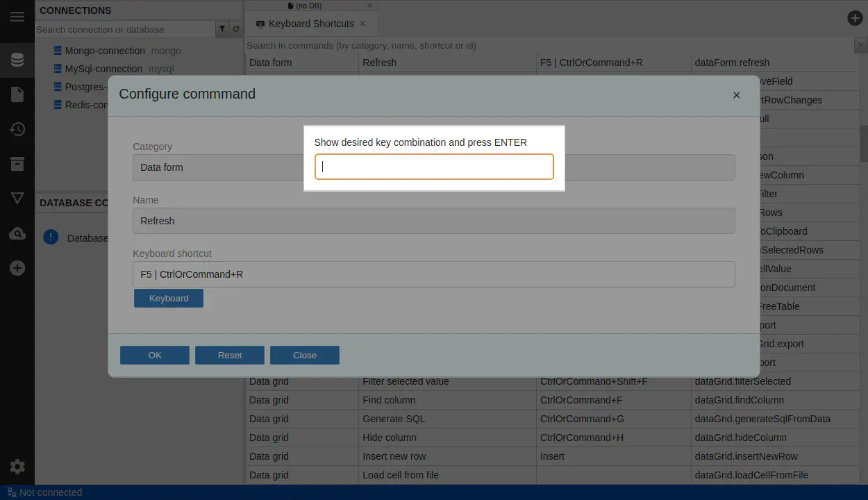Viewport: 868px width, 500px height.
Task: Focus the desired key combination input
Action: tap(434, 167)
